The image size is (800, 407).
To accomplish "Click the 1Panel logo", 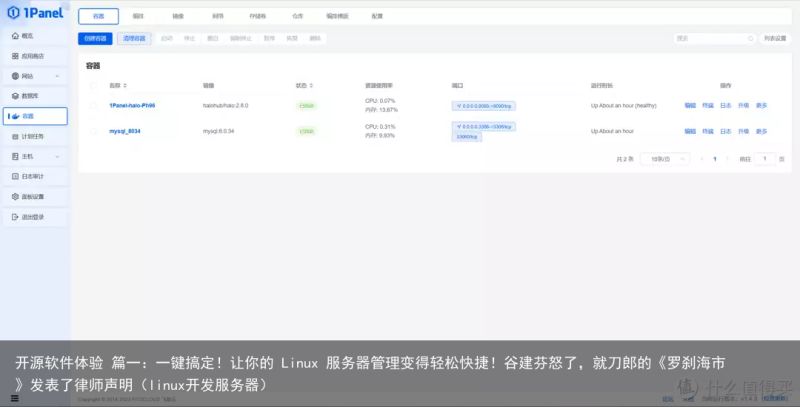I will click(x=36, y=13).
